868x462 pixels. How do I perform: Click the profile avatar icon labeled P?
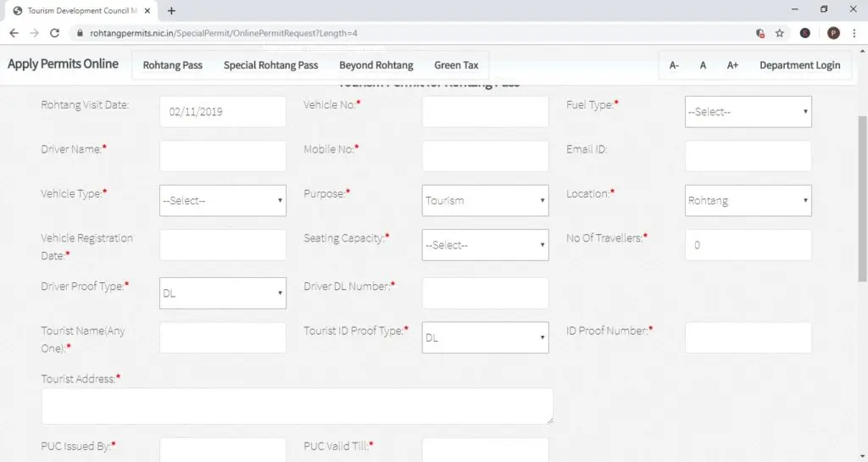833,33
